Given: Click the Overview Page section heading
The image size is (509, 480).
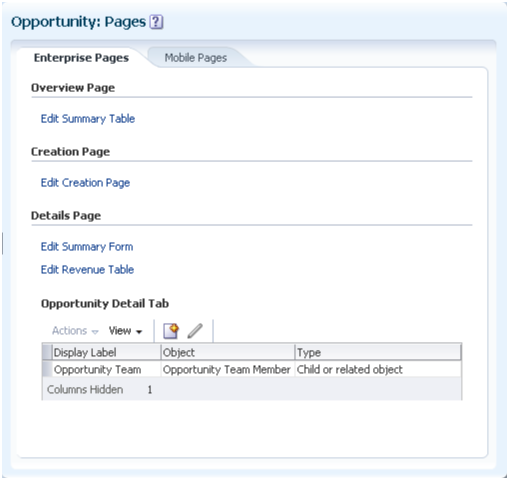Looking at the screenshot, I should click(73, 88).
